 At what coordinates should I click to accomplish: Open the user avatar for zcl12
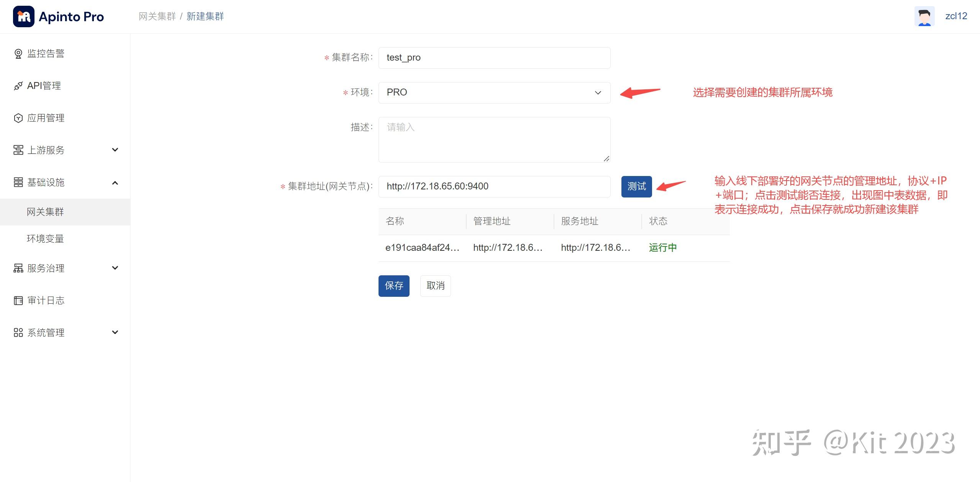924,16
